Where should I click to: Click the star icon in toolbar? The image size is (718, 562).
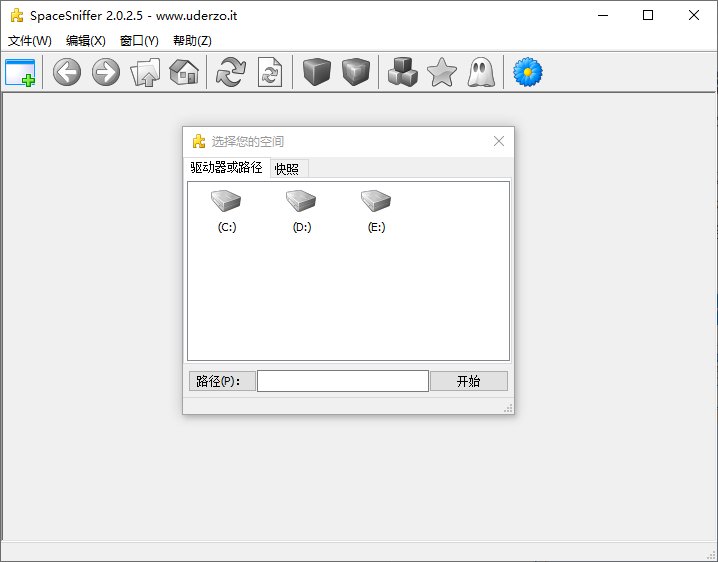point(441,73)
